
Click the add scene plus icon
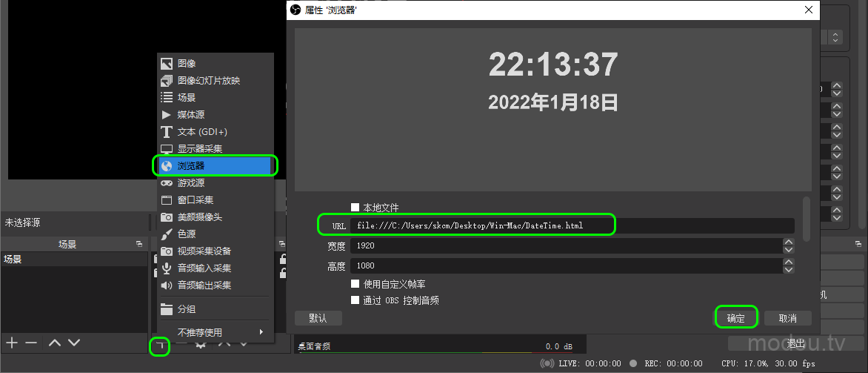[12, 343]
